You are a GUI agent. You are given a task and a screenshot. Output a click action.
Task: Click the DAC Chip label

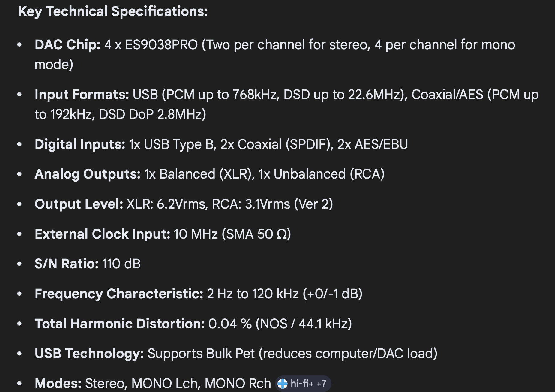[x=67, y=45]
